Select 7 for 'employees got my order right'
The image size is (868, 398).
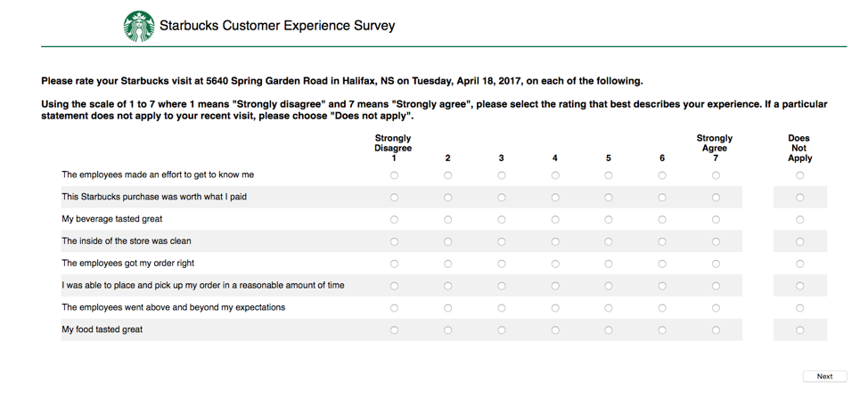point(716,264)
